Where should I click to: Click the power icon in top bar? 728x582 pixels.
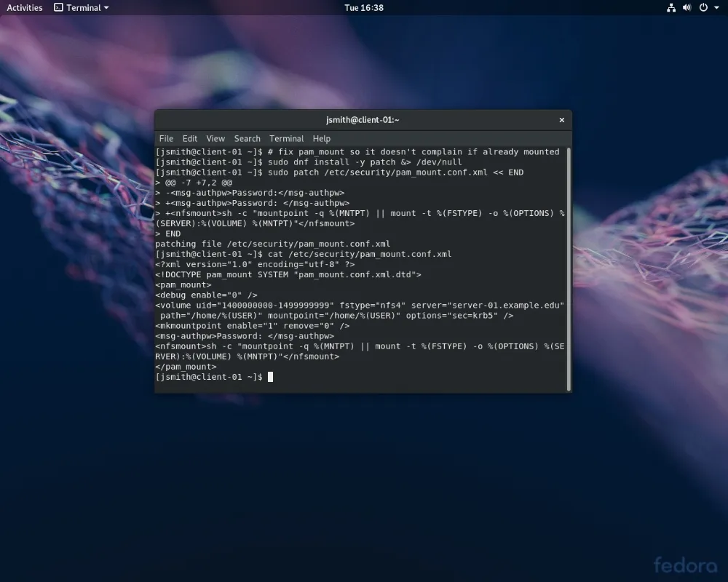click(x=703, y=7)
